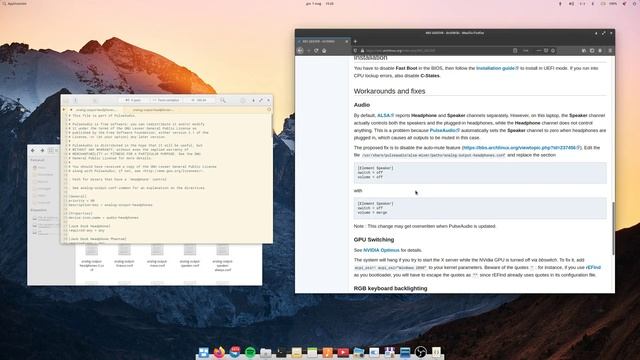Open the syntax language dropdown in editor
This screenshot has height=360, width=640.
point(166,100)
